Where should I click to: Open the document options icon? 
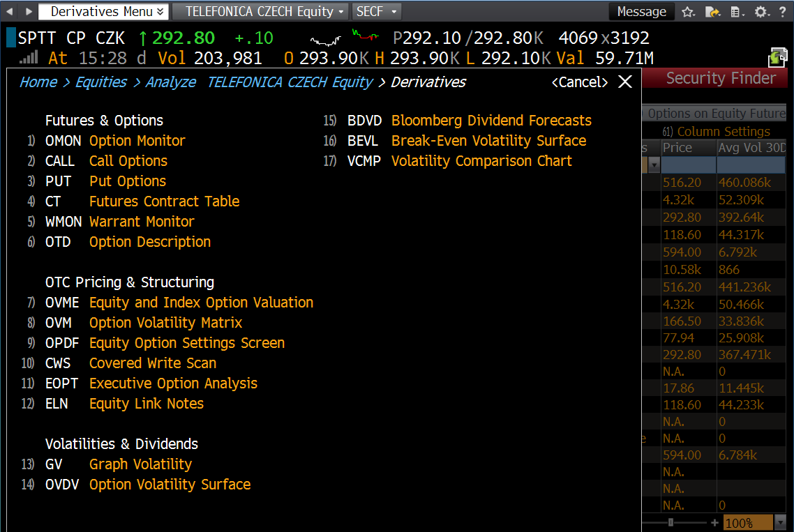pos(737,12)
